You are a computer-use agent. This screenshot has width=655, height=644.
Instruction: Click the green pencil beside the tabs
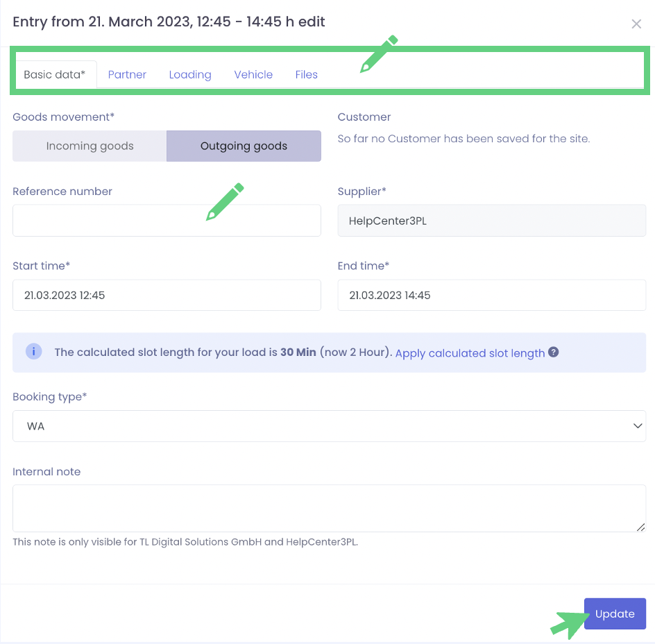coord(379,54)
